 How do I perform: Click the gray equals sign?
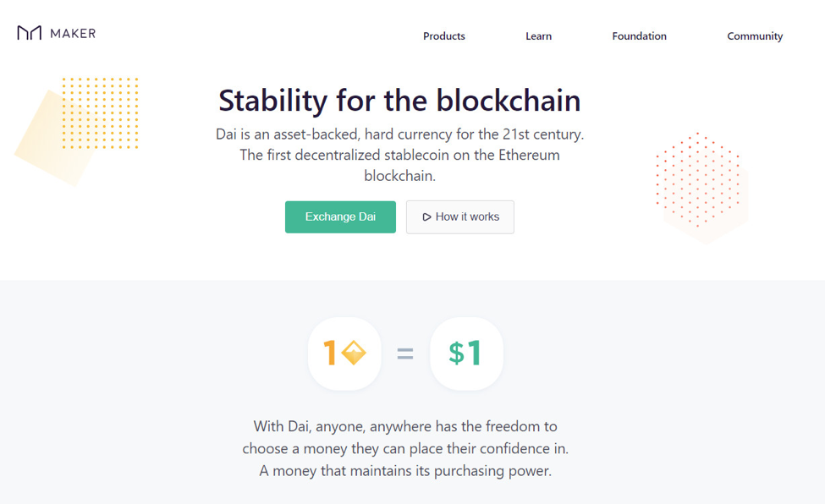click(x=405, y=353)
